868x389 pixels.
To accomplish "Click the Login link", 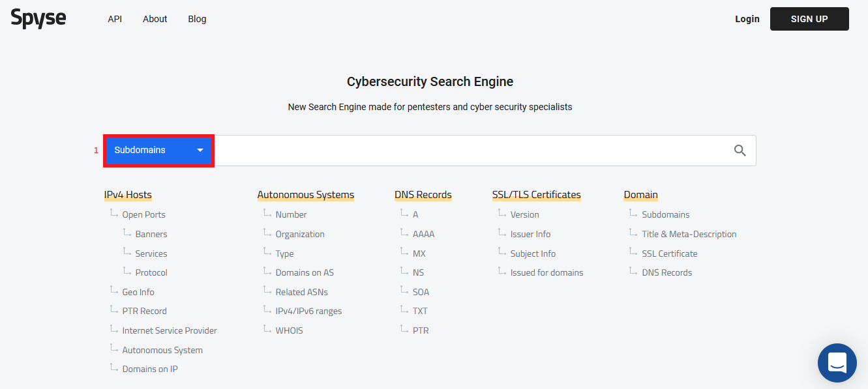I will pos(747,19).
